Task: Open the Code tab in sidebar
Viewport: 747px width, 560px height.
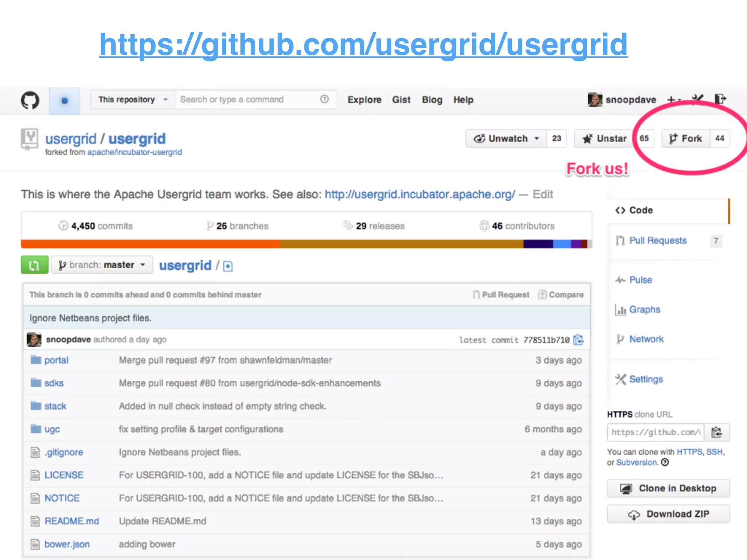Action: pyautogui.click(x=668, y=210)
